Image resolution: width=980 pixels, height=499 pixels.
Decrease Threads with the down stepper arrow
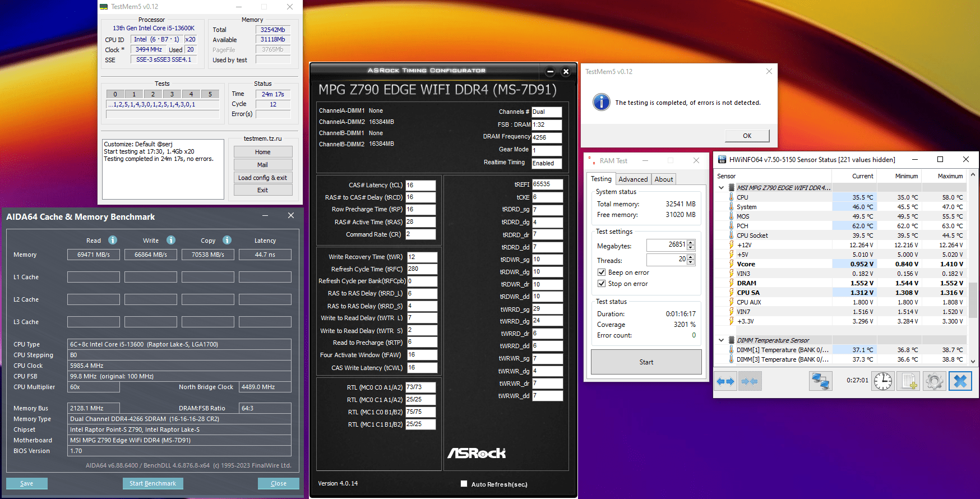click(x=691, y=262)
